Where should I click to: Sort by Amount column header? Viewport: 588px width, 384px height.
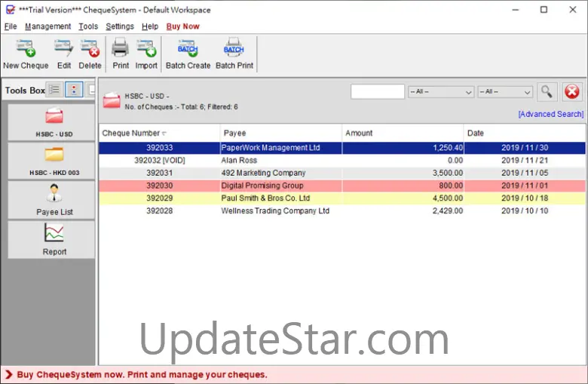click(x=403, y=133)
